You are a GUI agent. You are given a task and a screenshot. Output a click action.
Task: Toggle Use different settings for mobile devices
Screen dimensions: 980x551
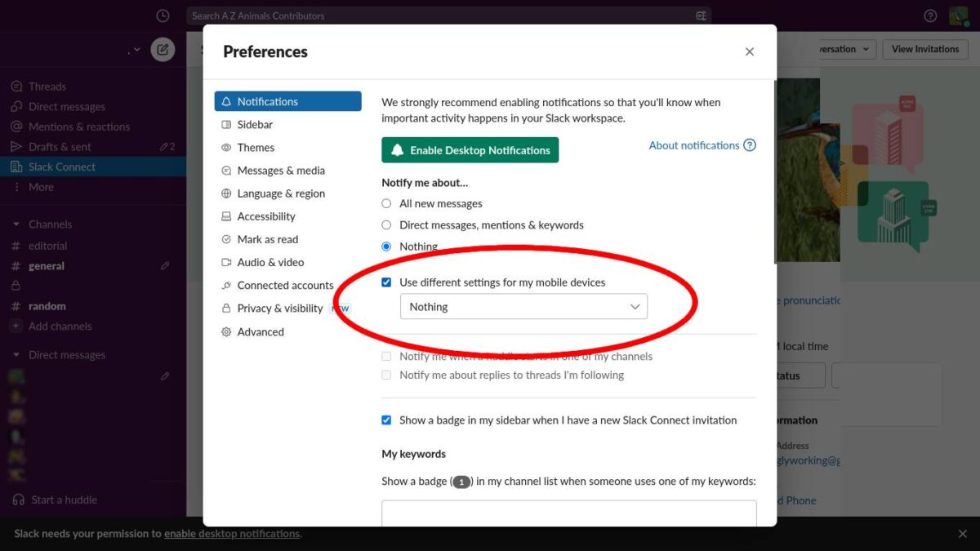386,282
